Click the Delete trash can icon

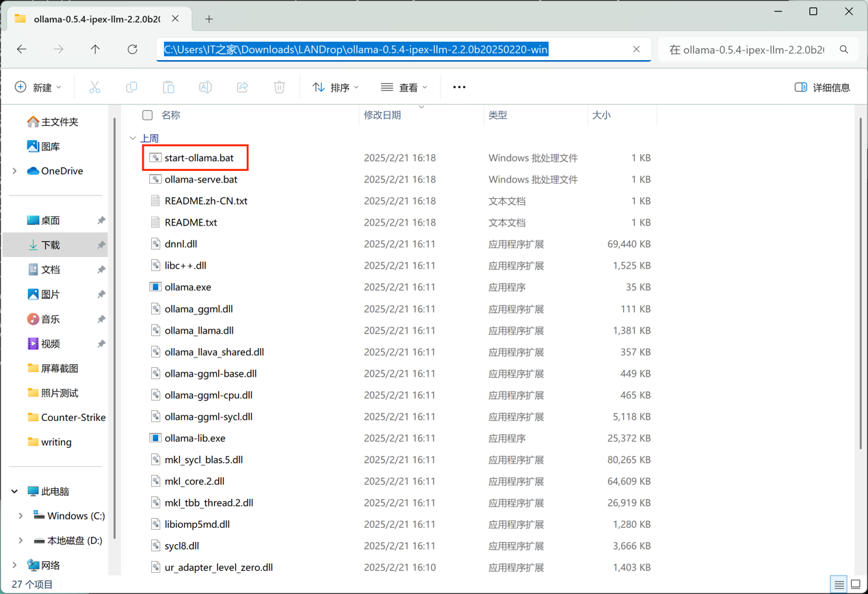[x=279, y=87]
